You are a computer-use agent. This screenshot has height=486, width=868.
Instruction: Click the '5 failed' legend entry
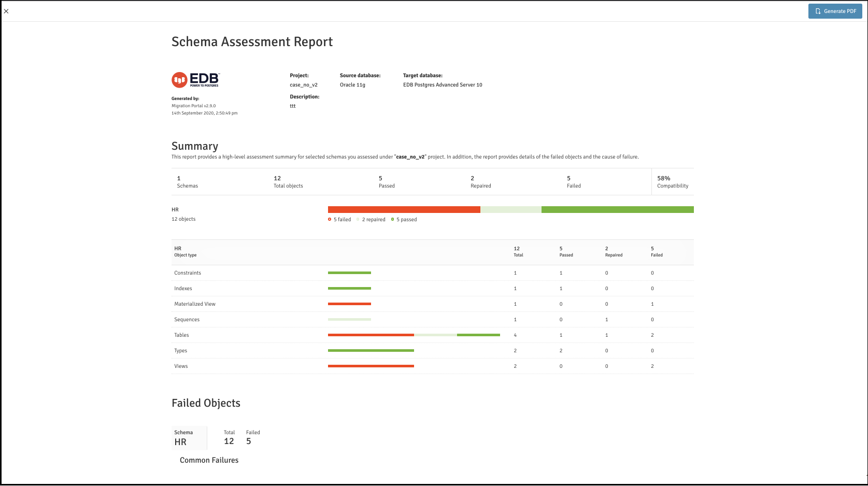tap(339, 220)
